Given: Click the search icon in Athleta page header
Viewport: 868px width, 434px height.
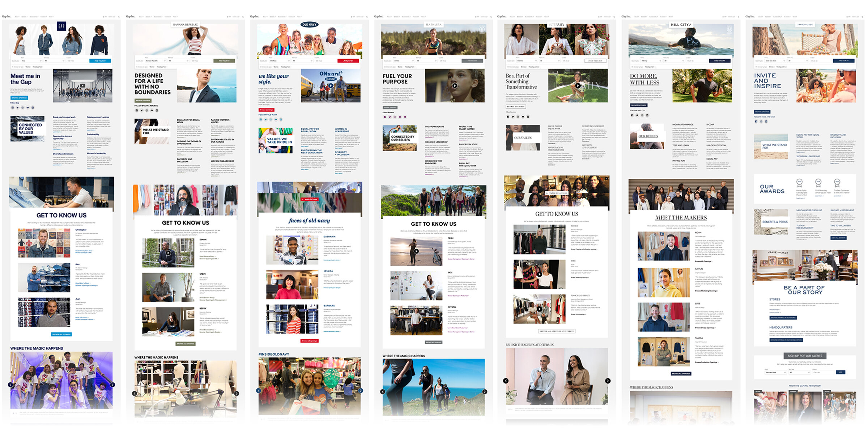Looking at the screenshot, I should click(x=491, y=17).
